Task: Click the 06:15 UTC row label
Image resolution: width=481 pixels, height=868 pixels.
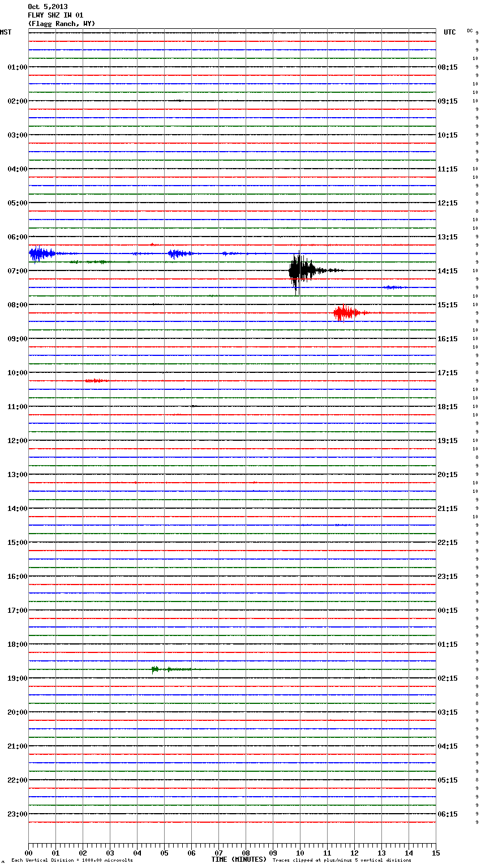Action: [448, 814]
